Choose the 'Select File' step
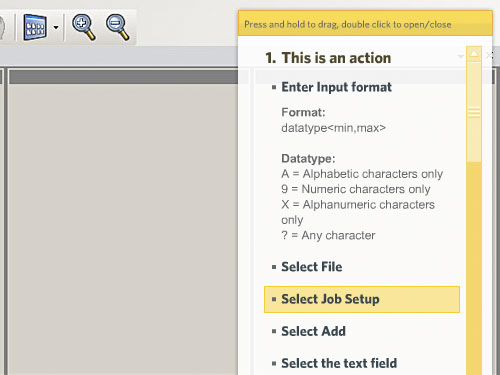 tap(312, 267)
